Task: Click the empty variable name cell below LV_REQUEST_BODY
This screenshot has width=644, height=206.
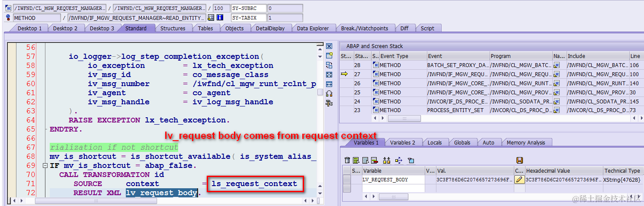Action: click(393, 188)
